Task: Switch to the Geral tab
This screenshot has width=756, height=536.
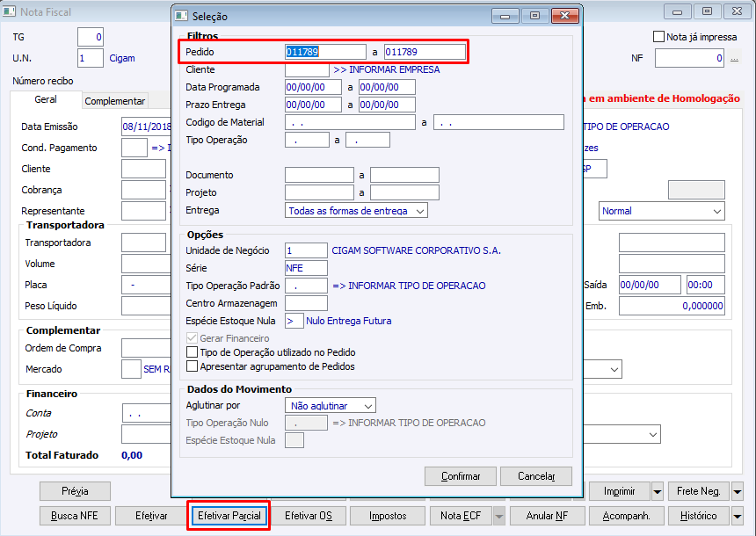Action: point(46,99)
